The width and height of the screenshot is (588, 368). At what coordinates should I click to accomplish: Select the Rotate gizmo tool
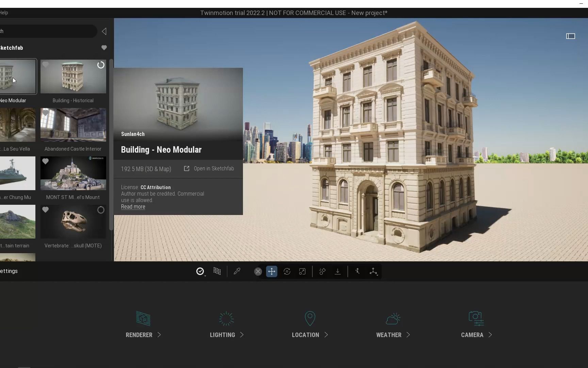(287, 271)
